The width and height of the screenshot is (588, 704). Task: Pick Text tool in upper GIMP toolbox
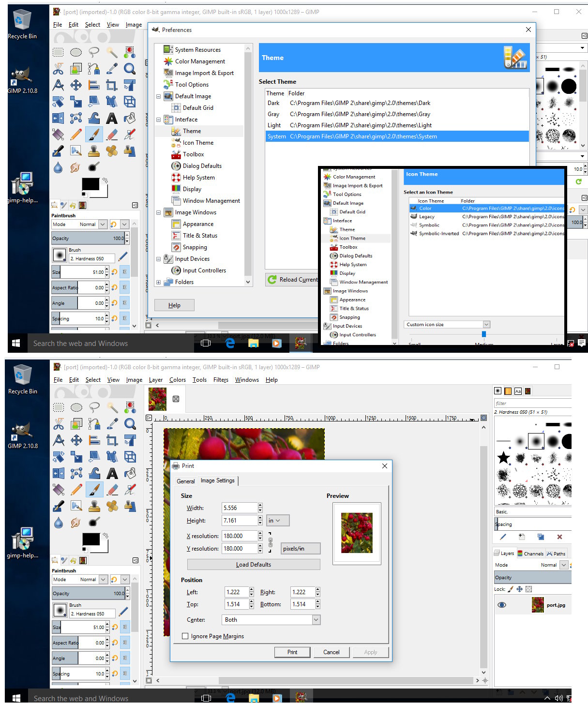point(112,118)
